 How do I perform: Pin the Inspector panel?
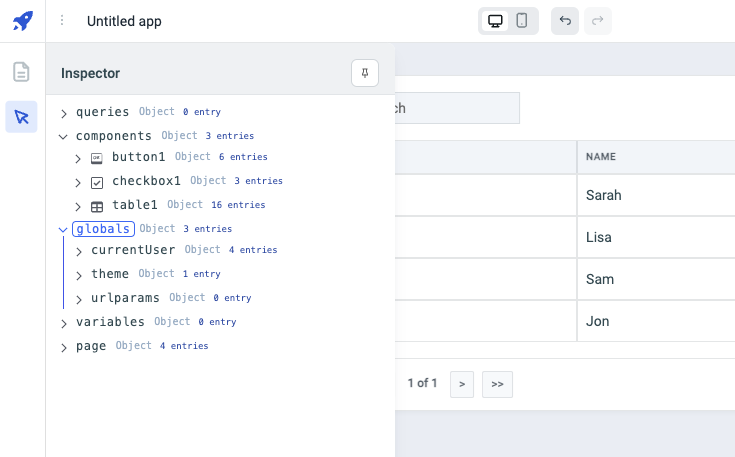tap(365, 73)
